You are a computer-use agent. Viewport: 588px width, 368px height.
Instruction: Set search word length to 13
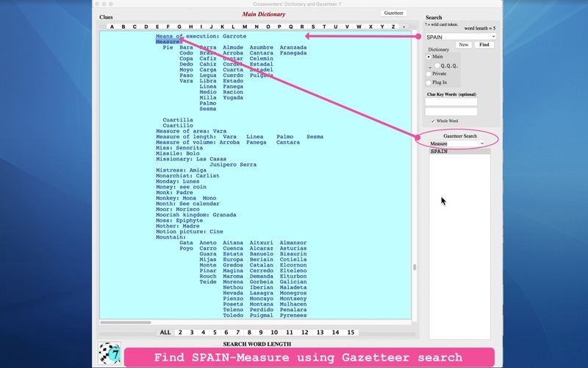[x=320, y=333]
